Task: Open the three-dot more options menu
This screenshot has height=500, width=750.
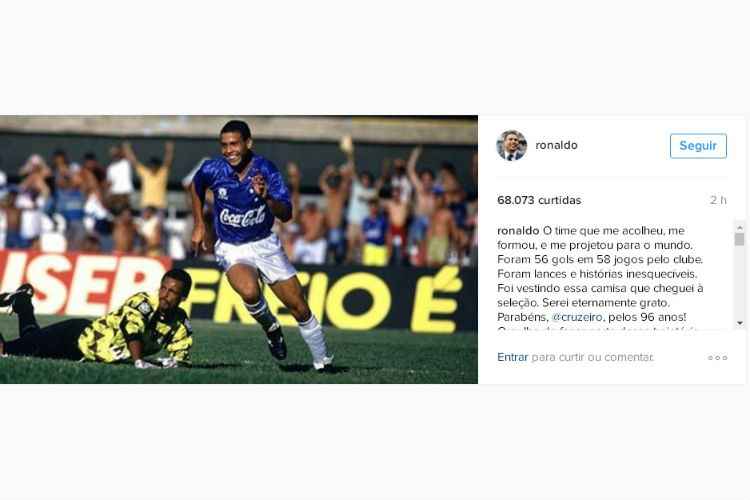Action: point(717,357)
